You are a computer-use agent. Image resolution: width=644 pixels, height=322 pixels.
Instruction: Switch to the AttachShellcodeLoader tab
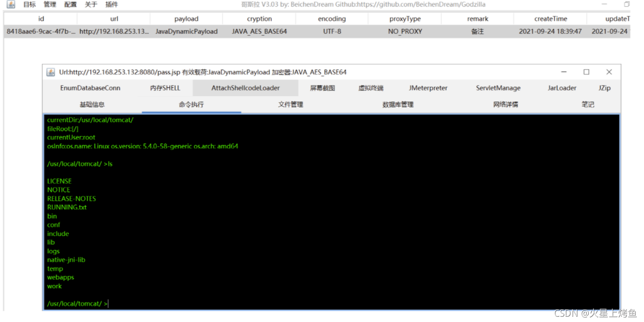tap(246, 88)
